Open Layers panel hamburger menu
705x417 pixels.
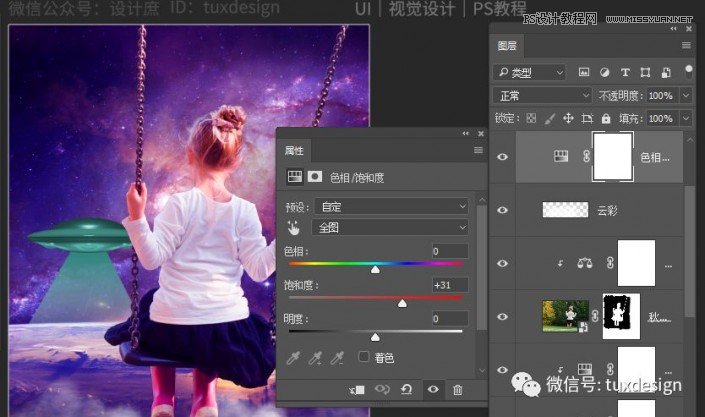(x=686, y=45)
